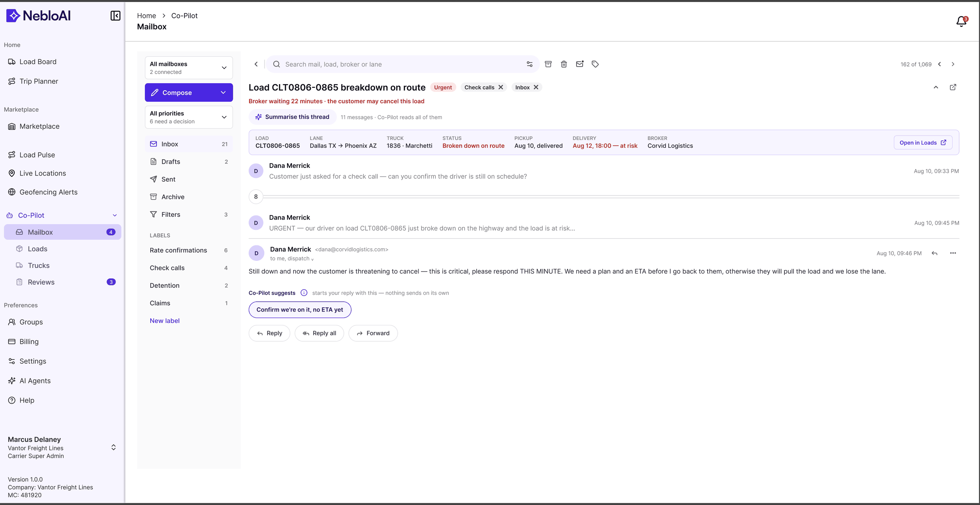
Task: Click Open in Loads button
Action: point(923,142)
